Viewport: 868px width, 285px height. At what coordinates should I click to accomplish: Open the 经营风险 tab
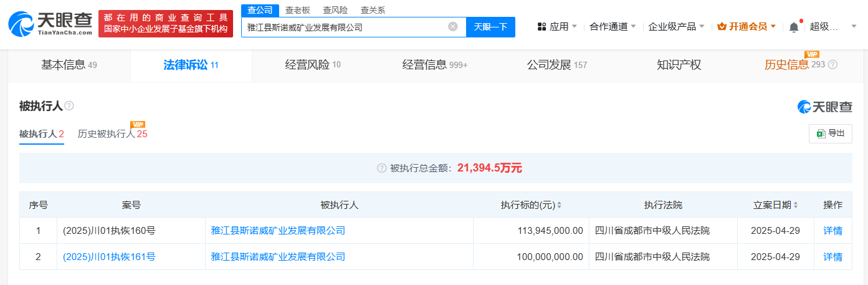click(x=313, y=65)
